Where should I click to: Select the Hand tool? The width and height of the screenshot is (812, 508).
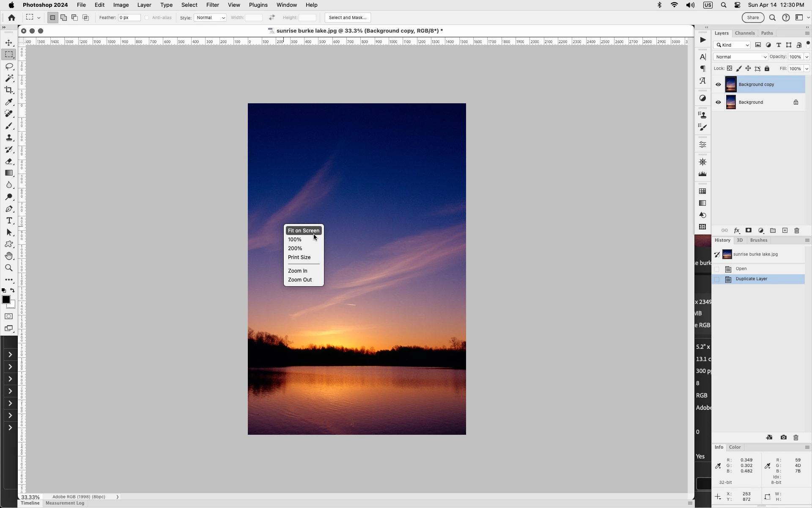click(x=9, y=256)
